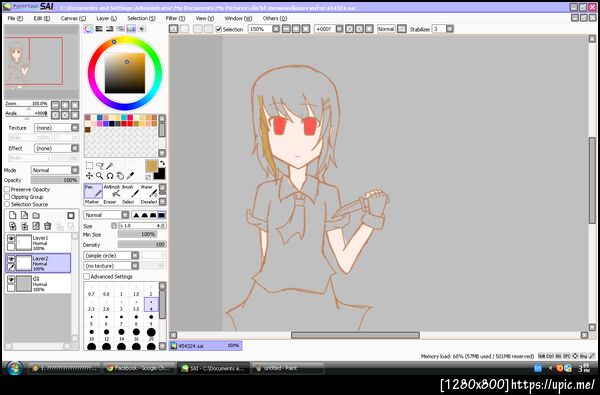Screen dimensions: 600x395
Task: Select the Rotate view tool
Action: click(x=110, y=176)
